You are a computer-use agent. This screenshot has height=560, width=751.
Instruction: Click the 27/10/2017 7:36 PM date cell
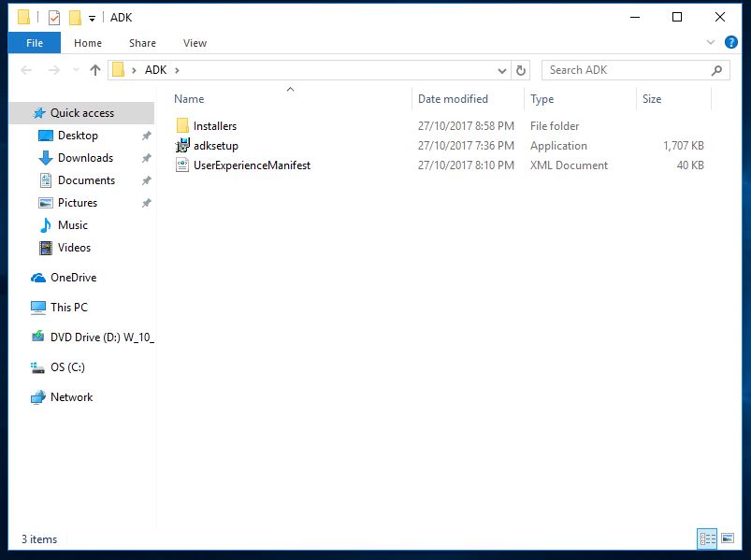click(466, 146)
